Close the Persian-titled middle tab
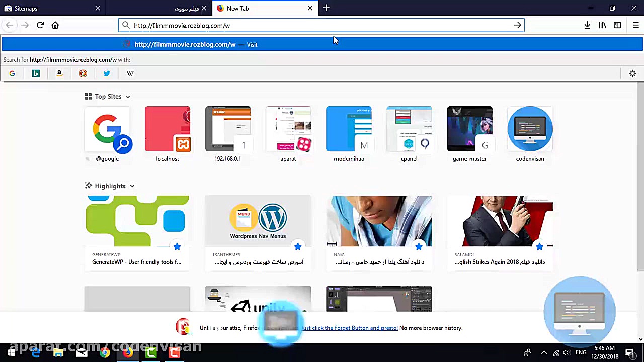Screen dimensions: 644x362 (204, 8)
